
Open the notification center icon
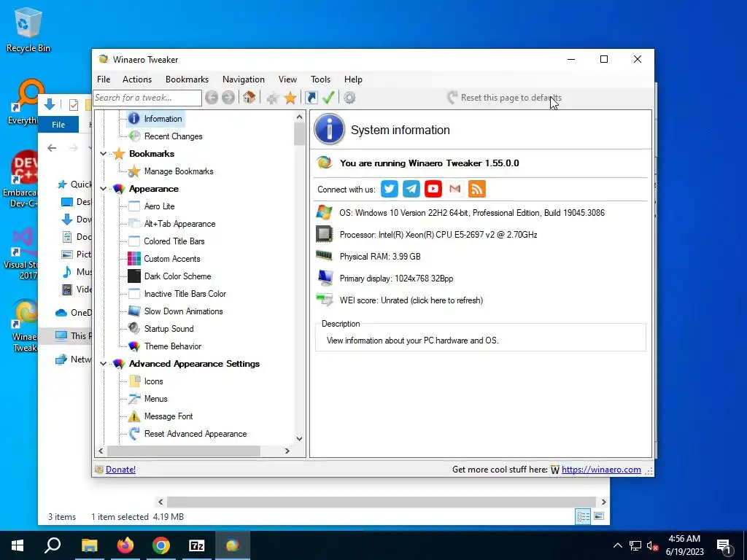point(724,545)
